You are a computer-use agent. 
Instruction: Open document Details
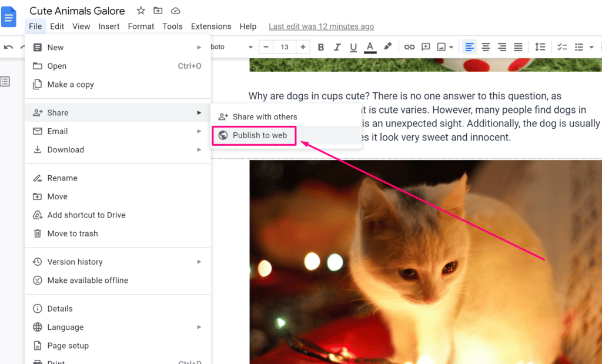click(x=118, y=309)
